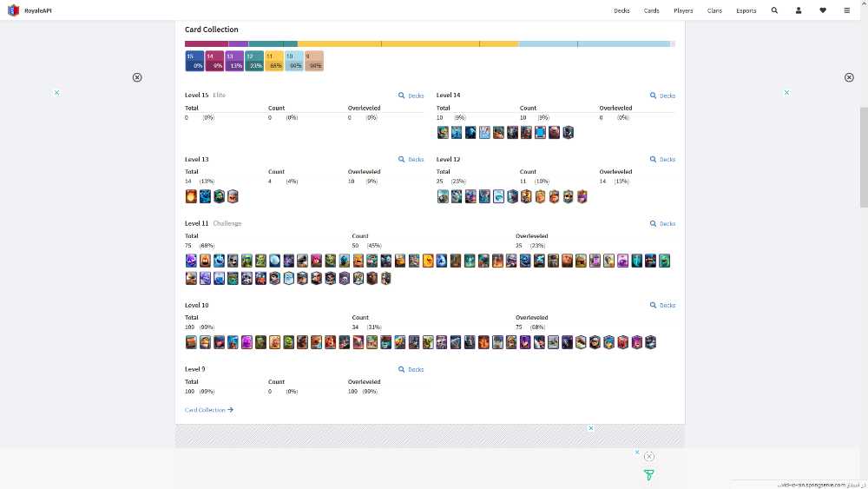This screenshot has height=489, width=868.
Task: Dismiss the left ad with small X
Action: pyautogui.click(x=56, y=92)
